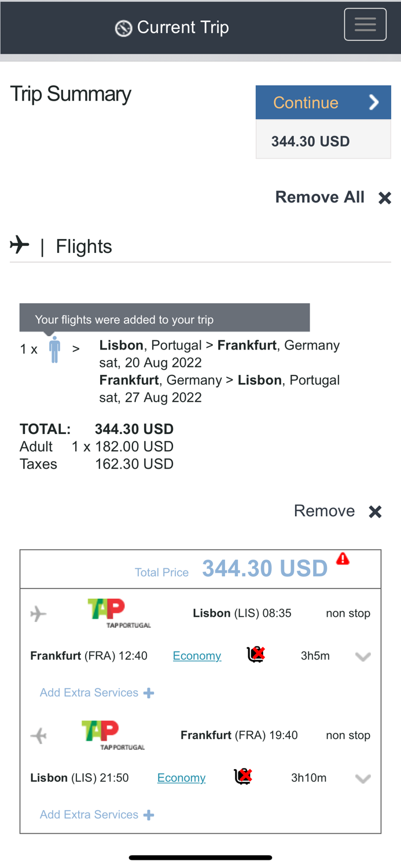The height and width of the screenshot is (868, 401).
Task: Open Economy fare link for return flight
Action: [181, 778]
